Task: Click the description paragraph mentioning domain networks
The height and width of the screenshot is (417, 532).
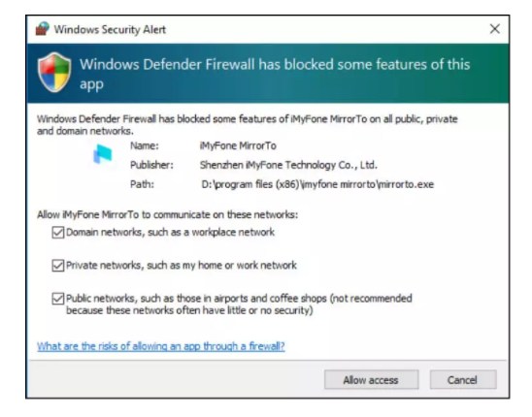Action: tap(248, 125)
